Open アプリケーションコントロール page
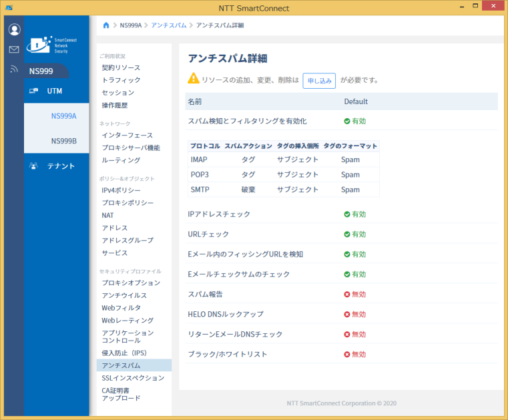Image resolution: width=508 pixels, height=420 pixels. click(x=128, y=337)
